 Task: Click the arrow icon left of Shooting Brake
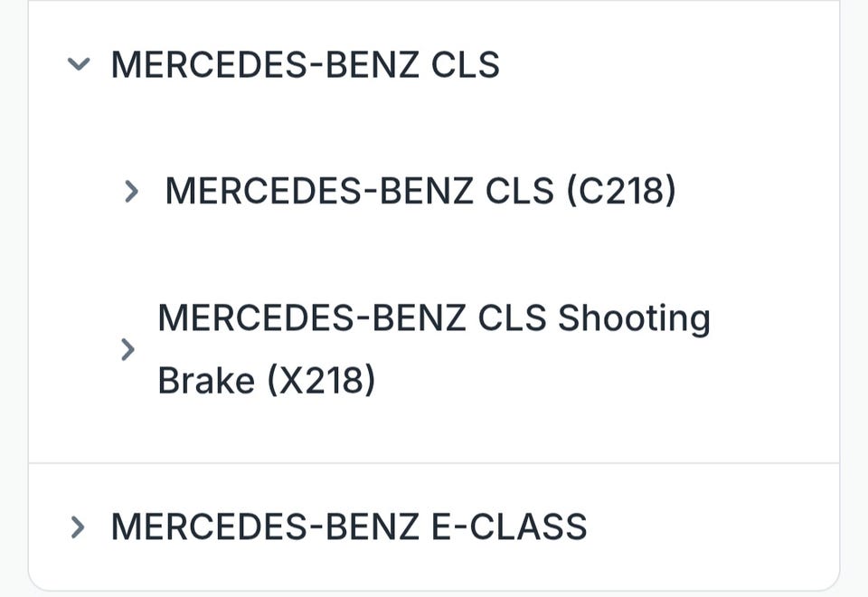pos(128,349)
